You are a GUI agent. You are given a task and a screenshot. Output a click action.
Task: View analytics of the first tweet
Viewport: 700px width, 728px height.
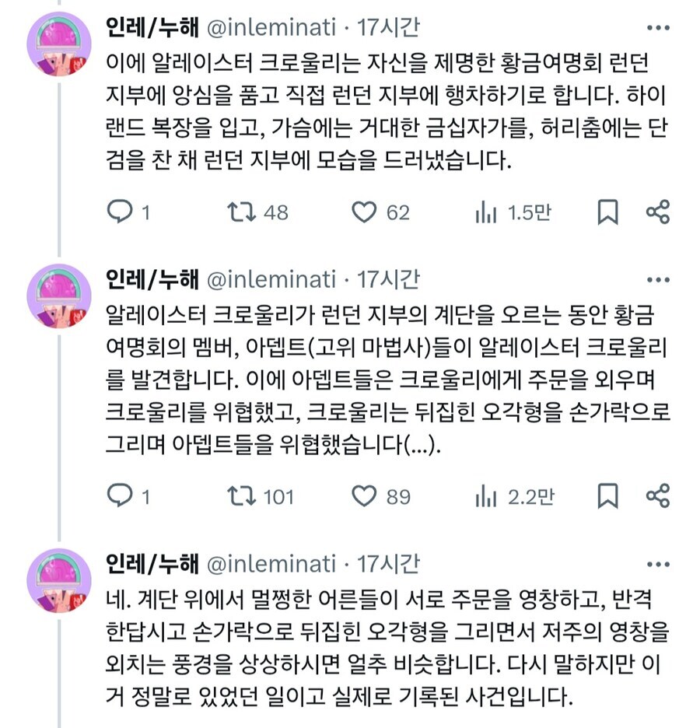pos(485,210)
